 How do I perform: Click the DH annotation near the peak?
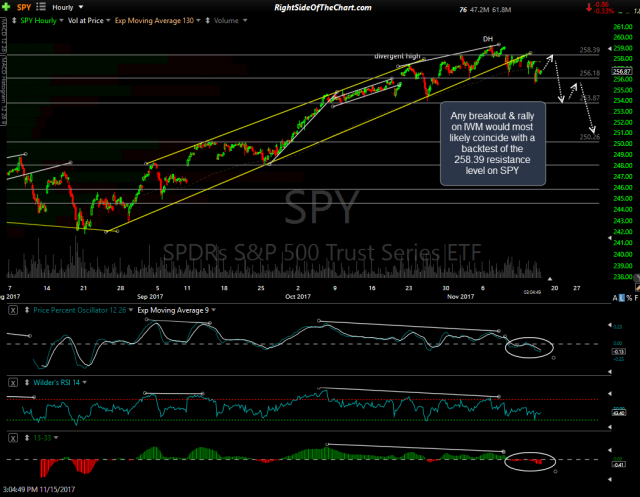488,39
